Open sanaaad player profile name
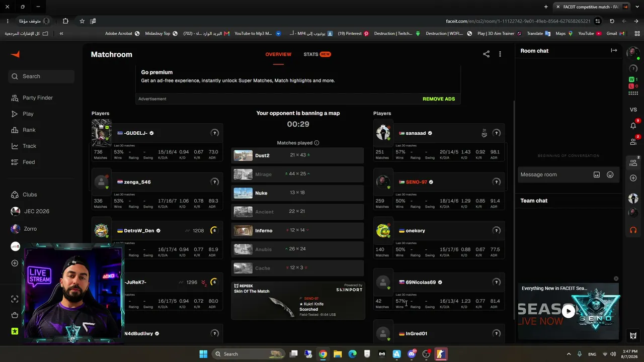This screenshot has width=644, height=362. pyautogui.click(x=416, y=133)
